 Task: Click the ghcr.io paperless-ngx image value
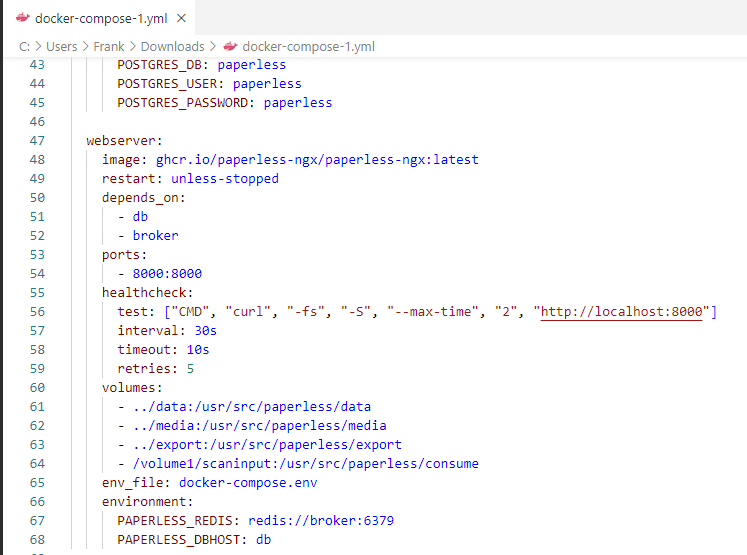[x=317, y=160]
